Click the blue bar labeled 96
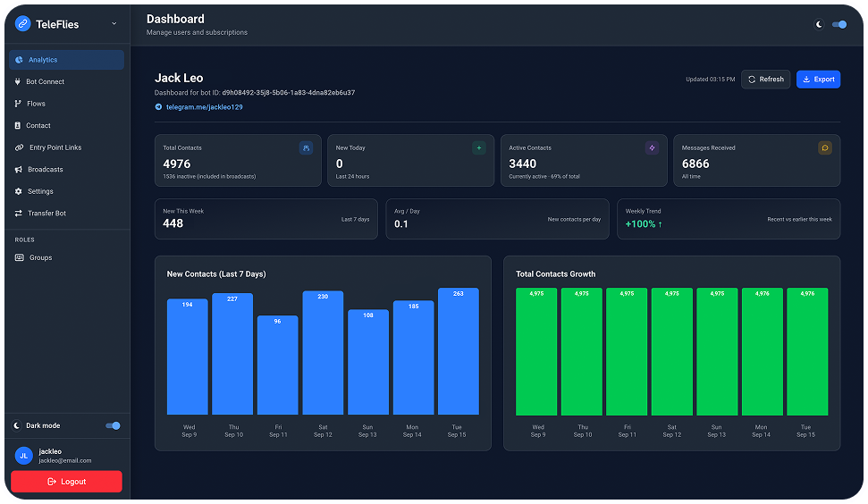868x504 pixels. 278,365
